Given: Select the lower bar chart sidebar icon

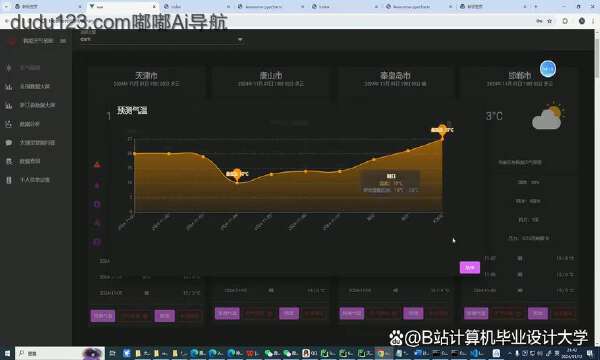Looking at the screenshot, I should coord(9,105).
